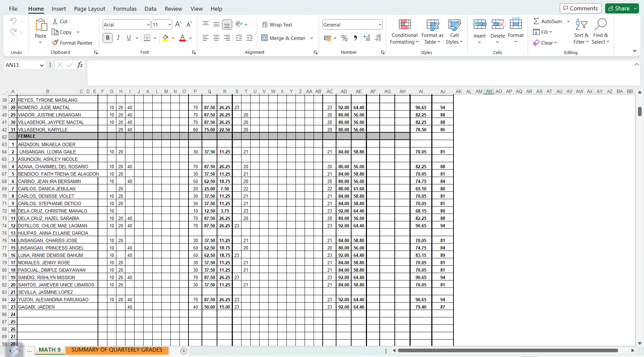
Task: Click the formula bar input area
Action: pos(360,73)
